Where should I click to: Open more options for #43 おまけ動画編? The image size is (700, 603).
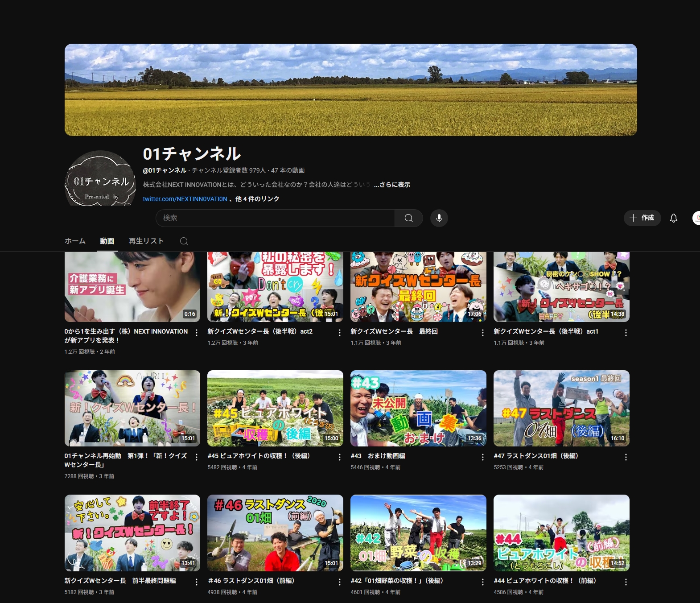tap(483, 457)
